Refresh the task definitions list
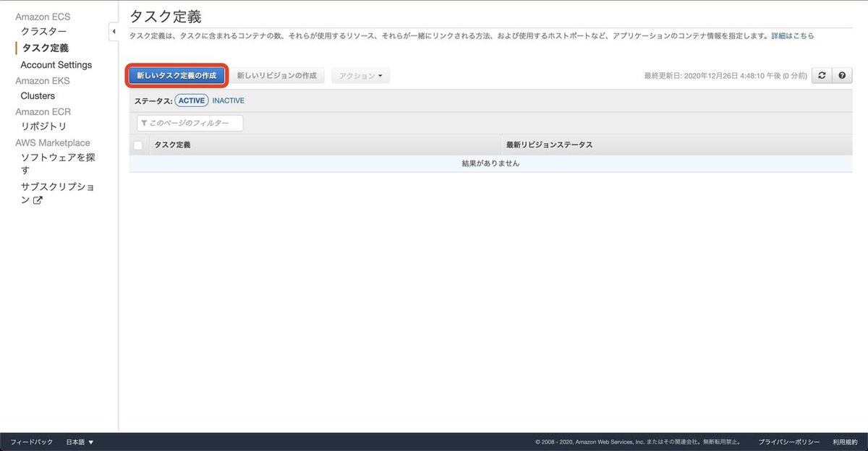Image resolution: width=868 pixels, height=451 pixels. (822, 75)
